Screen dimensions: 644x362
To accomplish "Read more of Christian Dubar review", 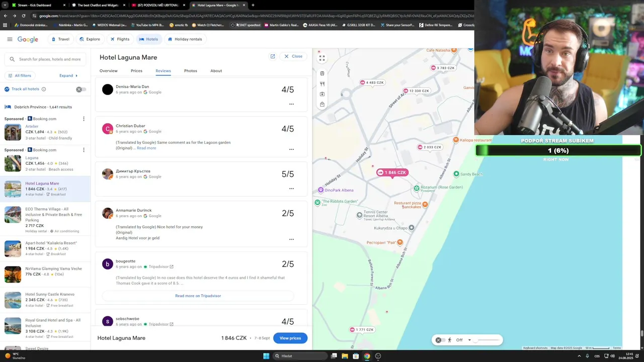I will coord(146,148).
